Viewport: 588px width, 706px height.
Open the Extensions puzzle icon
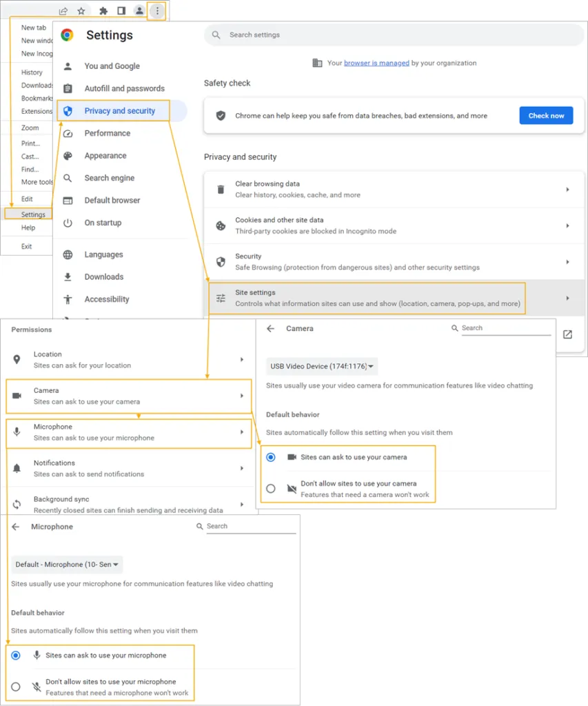(x=103, y=11)
